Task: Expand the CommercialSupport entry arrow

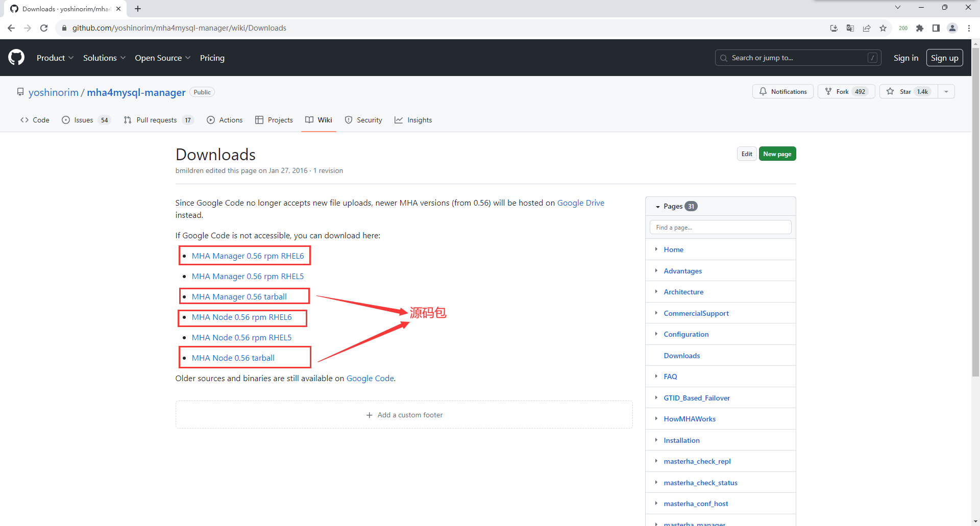Action: [x=656, y=313]
